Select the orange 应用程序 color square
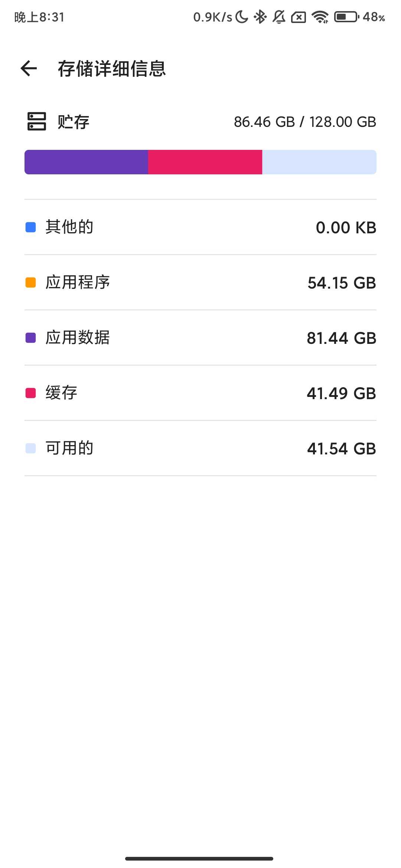 coord(30,283)
